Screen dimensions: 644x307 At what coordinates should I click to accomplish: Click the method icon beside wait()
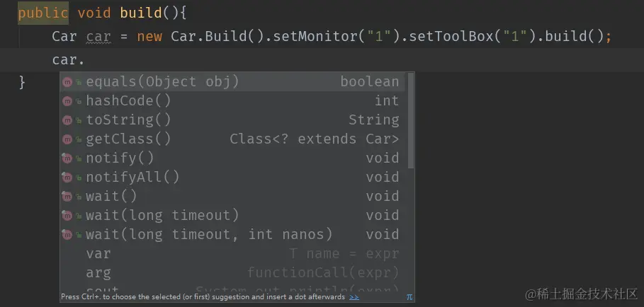[67, 197]
